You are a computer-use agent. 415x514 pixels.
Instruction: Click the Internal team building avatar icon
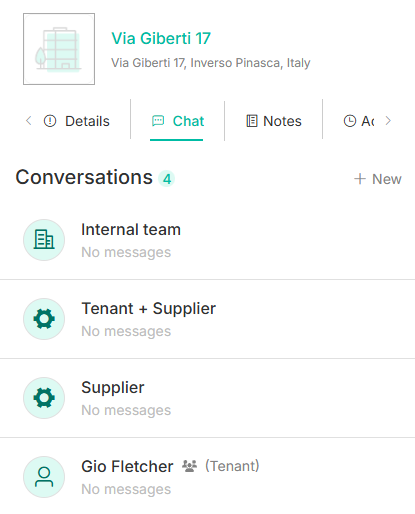[44, 240]
